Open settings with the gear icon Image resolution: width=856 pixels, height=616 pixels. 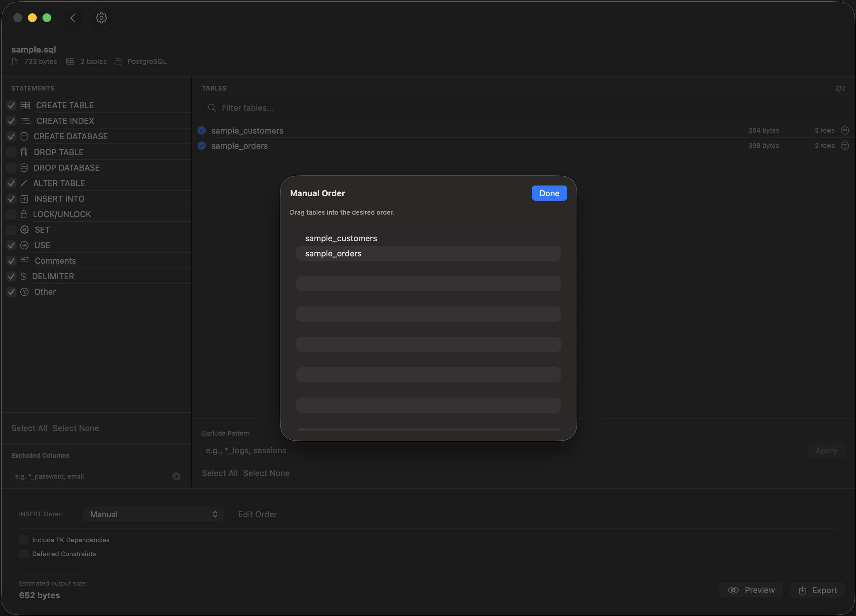click(x=101, y=18)
